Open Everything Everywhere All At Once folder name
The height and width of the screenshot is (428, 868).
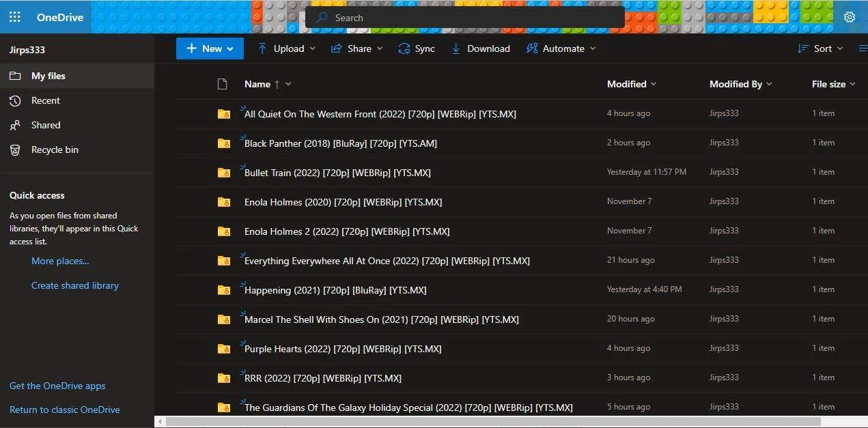(x=387, y=261)
